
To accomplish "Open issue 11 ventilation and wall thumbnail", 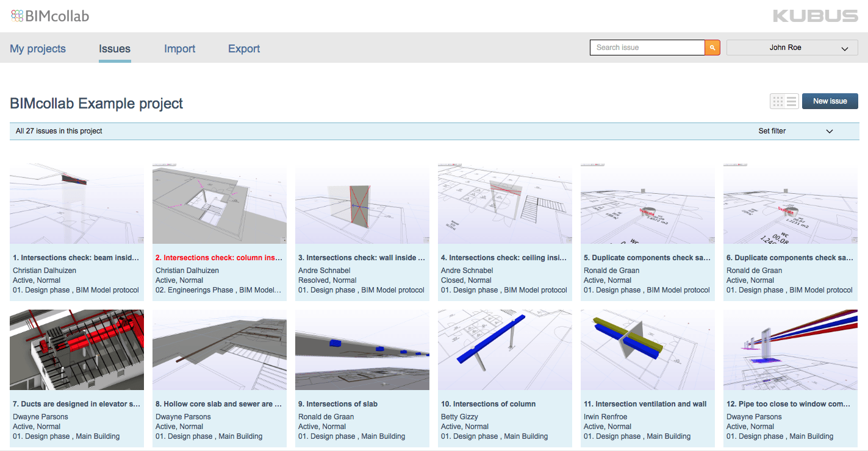I will pyautogui.click(x=648, y=350).
